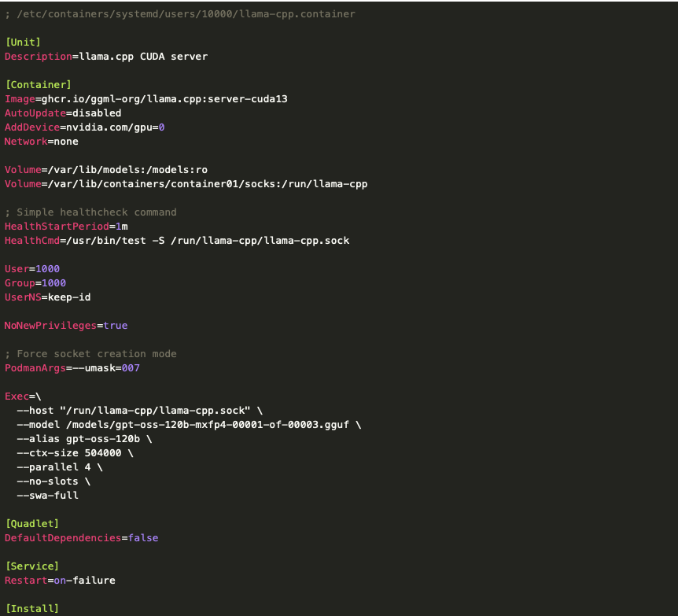Click the value 'none' after Network

(66, 142)
